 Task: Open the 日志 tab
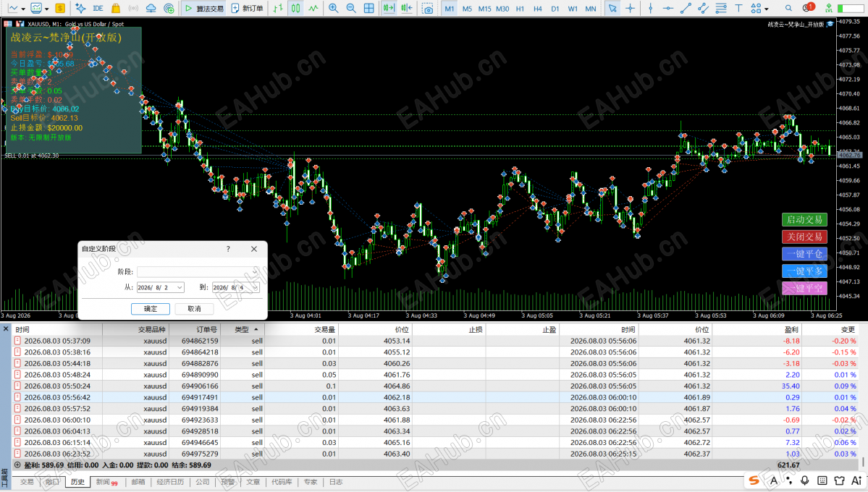click(335, 482)
